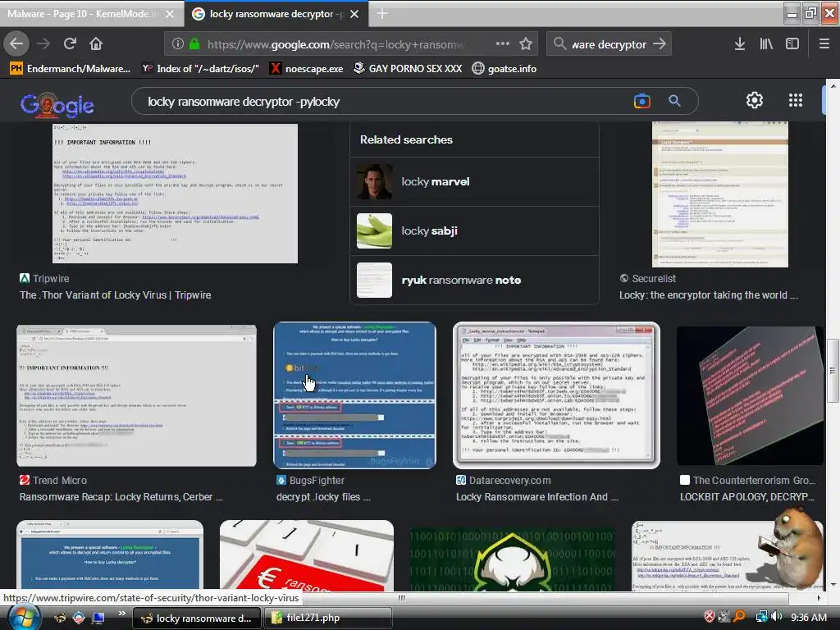Select related search ryuk ransomware note
Screen dimensions: 840x630
point(474,281)
